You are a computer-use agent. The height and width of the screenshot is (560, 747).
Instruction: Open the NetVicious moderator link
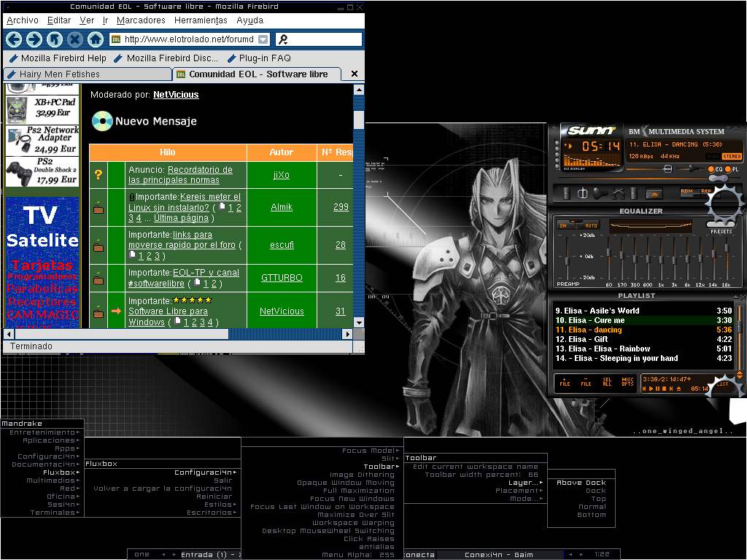point(176,95)
